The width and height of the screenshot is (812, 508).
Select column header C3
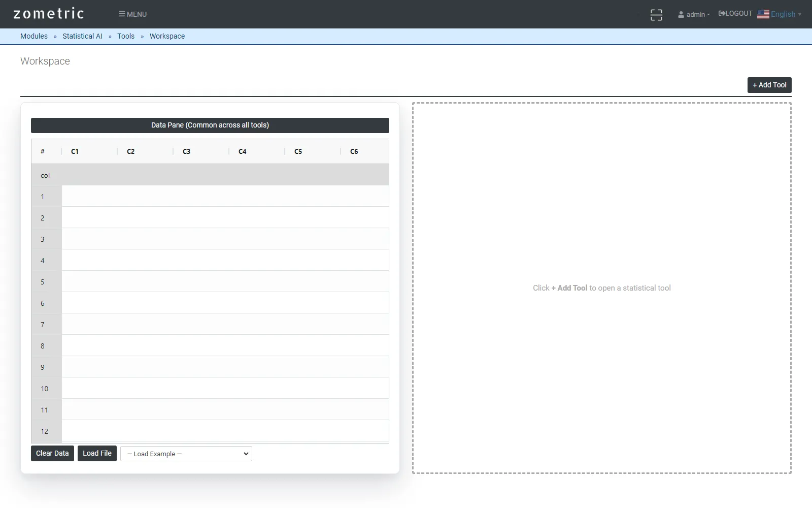click(201, 151)
